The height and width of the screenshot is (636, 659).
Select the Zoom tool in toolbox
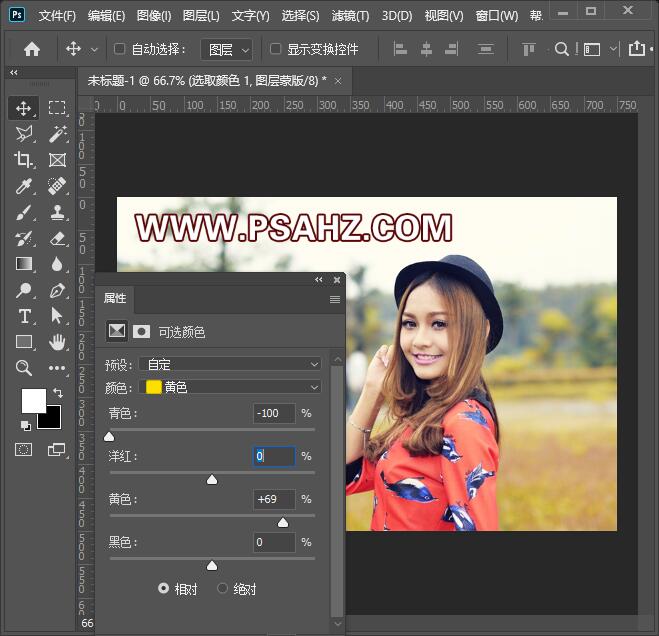(x=24, y=368)
